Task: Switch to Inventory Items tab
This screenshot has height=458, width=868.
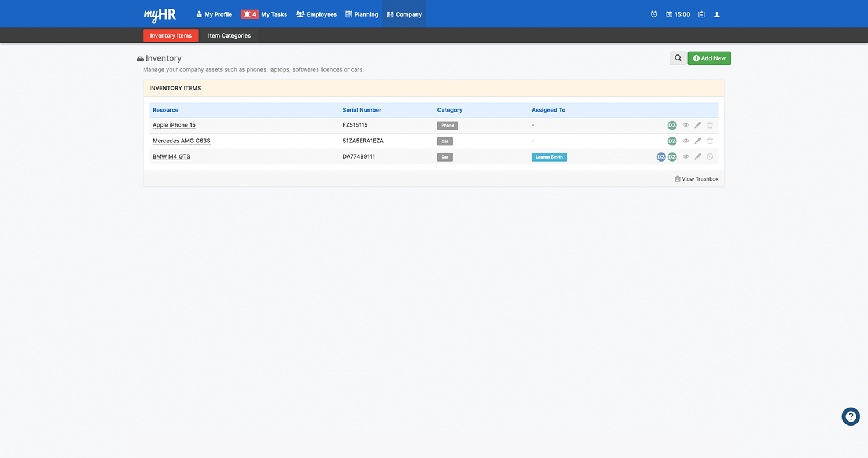Action: click(171, 36)
